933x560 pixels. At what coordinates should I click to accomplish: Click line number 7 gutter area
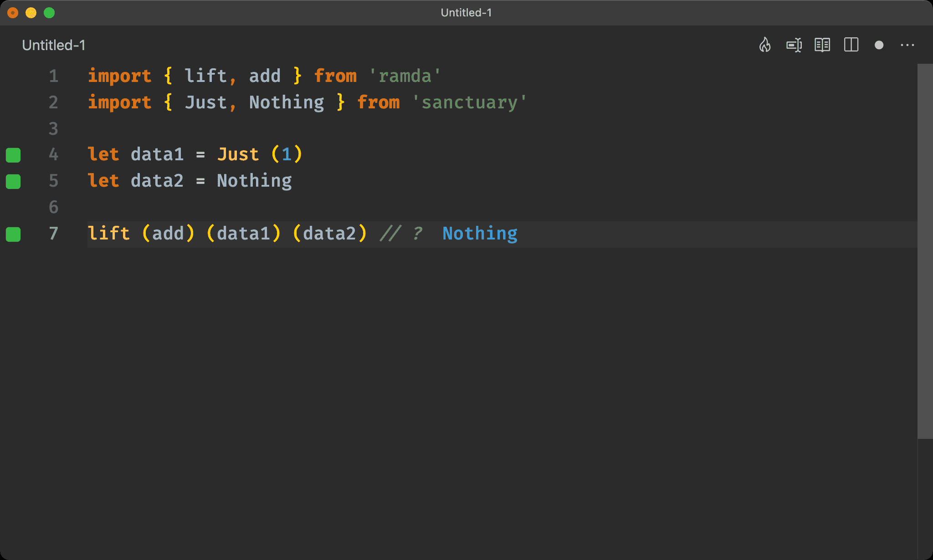point(53,234)
